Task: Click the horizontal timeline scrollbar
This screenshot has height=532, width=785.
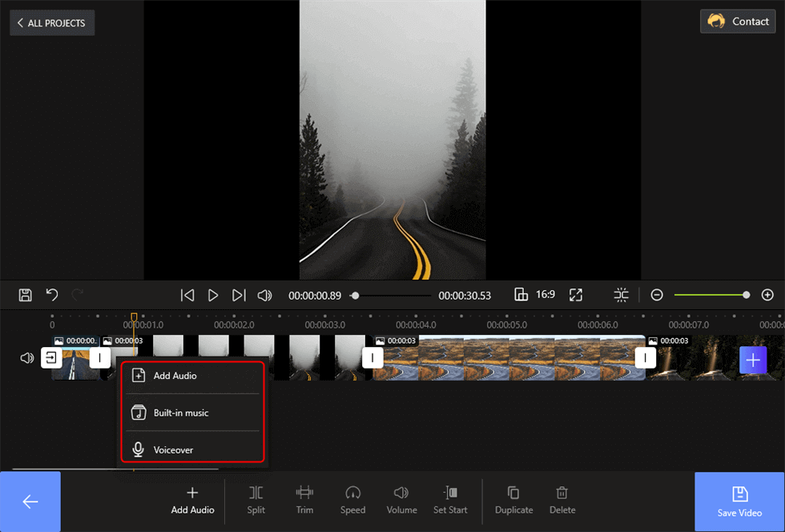Action: (x=115, y=470)
